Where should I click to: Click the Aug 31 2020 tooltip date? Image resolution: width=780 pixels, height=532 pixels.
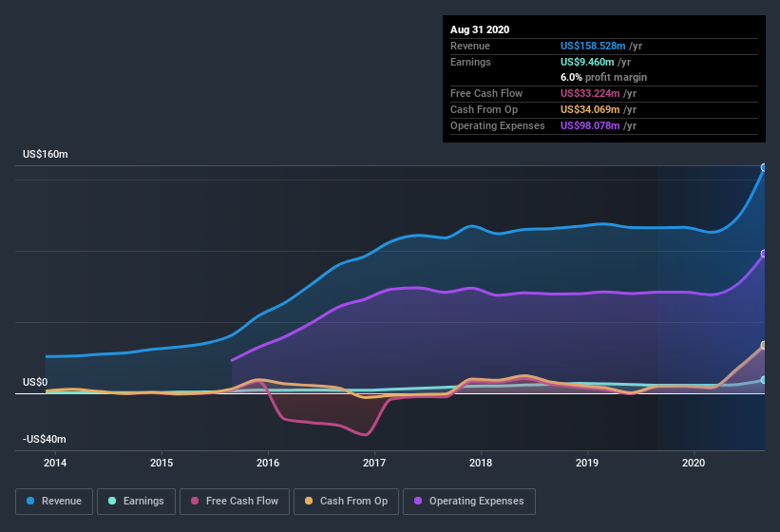(480, 29)
